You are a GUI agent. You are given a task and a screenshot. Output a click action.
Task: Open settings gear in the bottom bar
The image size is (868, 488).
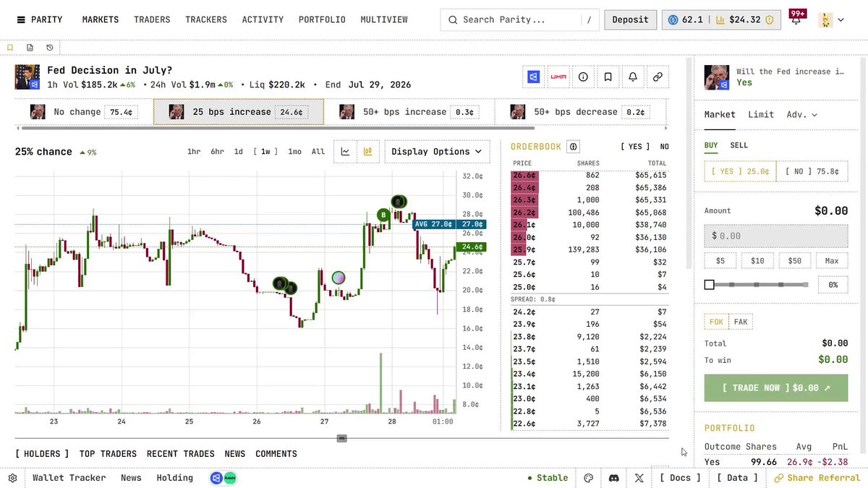tap(12, 478)
